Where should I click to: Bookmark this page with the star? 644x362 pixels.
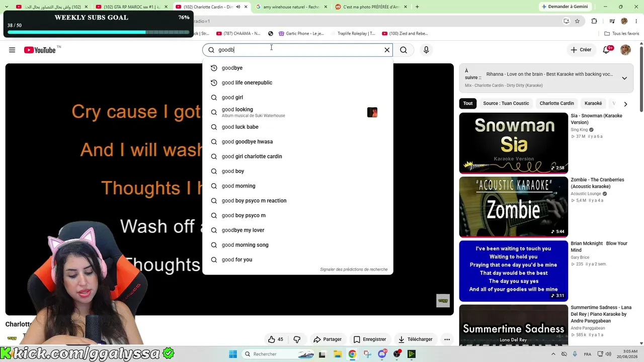[577, 21]
